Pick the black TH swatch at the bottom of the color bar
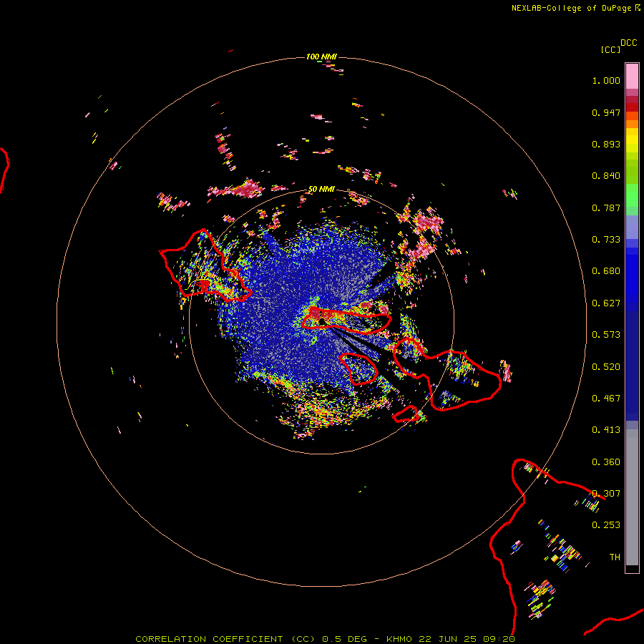The image size is (644, 644). [632, 568]
